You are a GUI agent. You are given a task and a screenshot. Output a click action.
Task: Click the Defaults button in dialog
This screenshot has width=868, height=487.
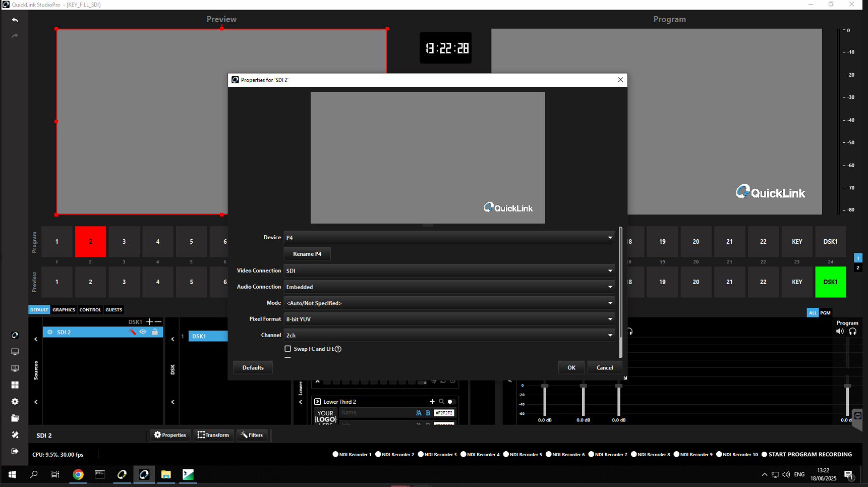pyautogui.click(x=253, y=368)
